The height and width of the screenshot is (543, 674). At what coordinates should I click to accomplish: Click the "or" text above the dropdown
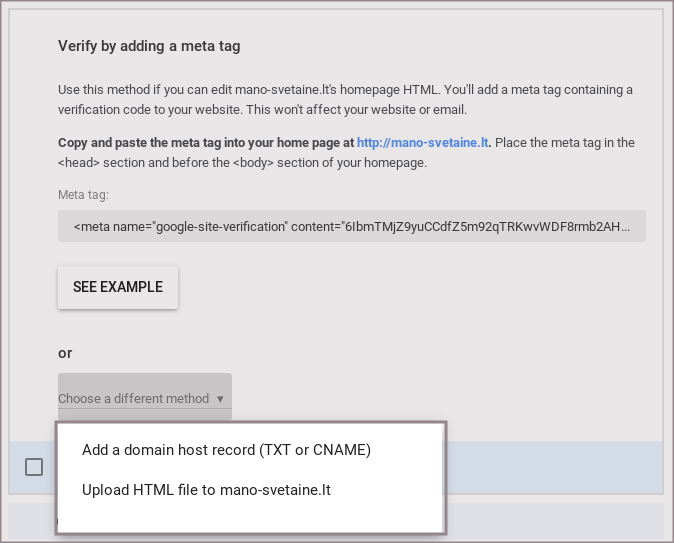(x=65, y=353)
